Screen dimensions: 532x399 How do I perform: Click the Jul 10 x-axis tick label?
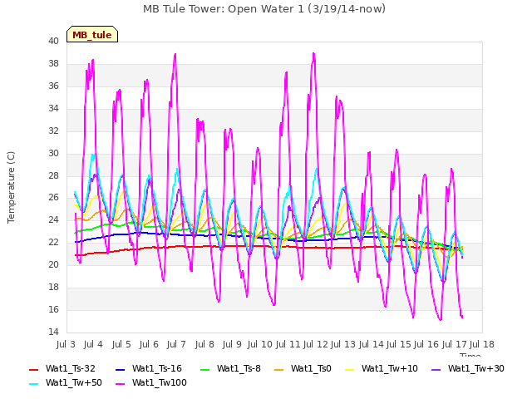pos(259,344)
